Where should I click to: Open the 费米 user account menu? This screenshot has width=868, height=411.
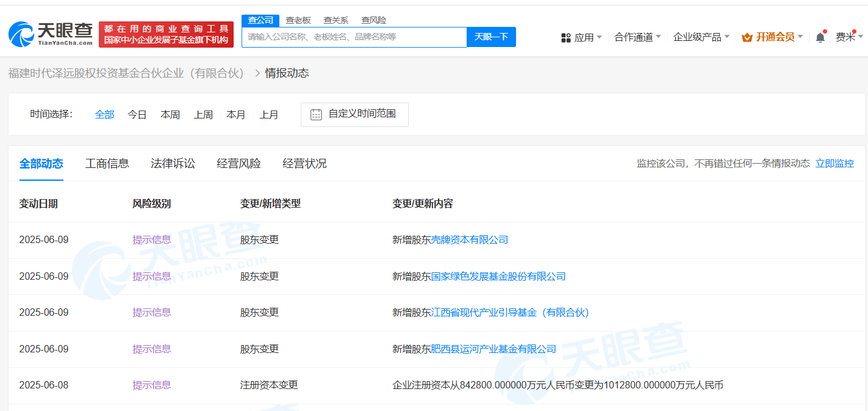click(x=845, y=37)
